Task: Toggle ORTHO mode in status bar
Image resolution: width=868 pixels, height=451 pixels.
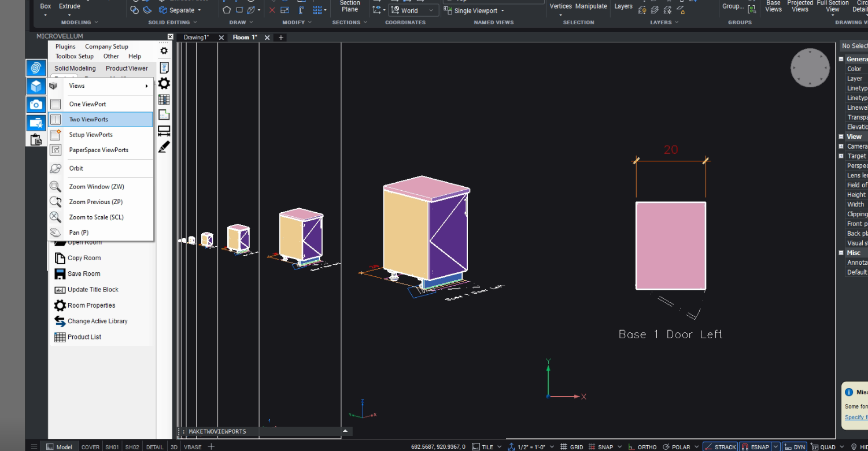Action: pos(642,447)
